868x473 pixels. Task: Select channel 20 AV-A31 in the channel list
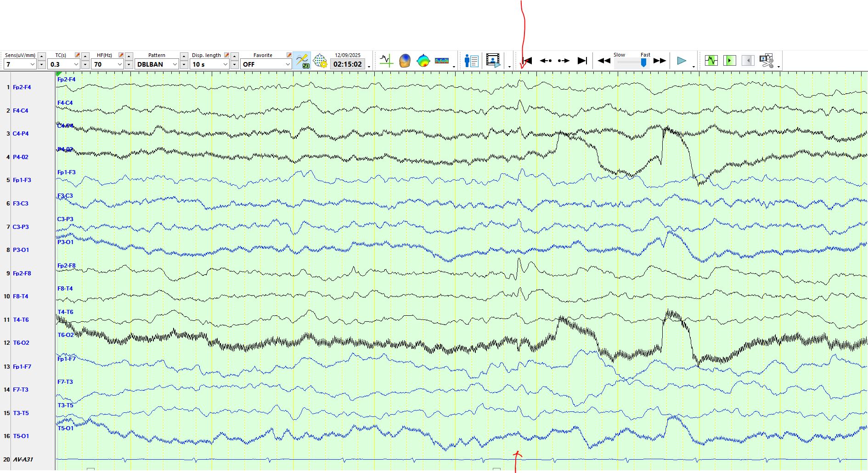pyautogui.click(x=23, y=460)
